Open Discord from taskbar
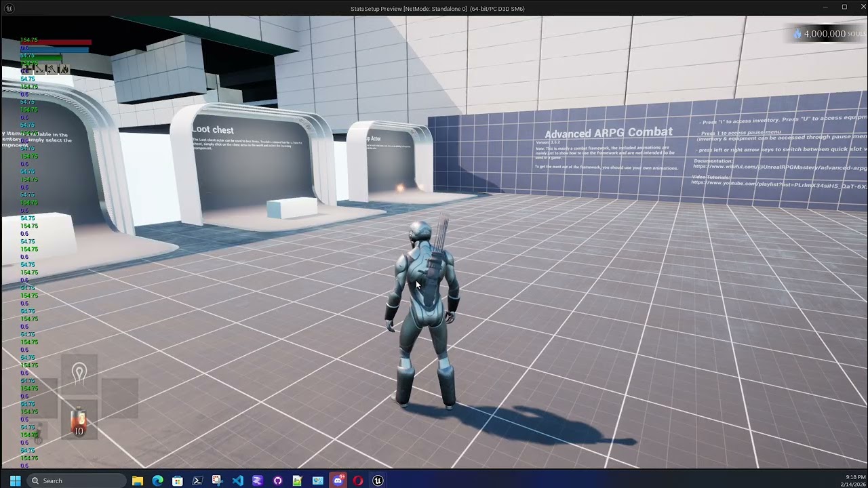 [338, 481]
